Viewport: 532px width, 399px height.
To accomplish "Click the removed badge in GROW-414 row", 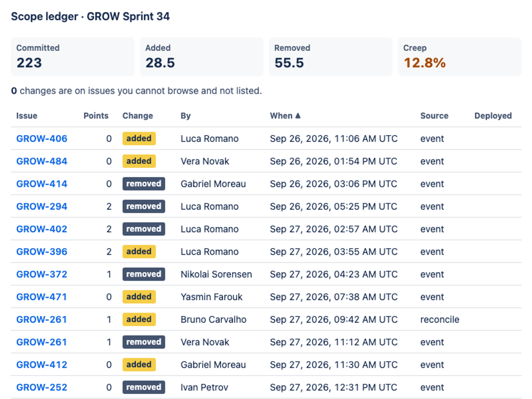I will pos(144,184).
